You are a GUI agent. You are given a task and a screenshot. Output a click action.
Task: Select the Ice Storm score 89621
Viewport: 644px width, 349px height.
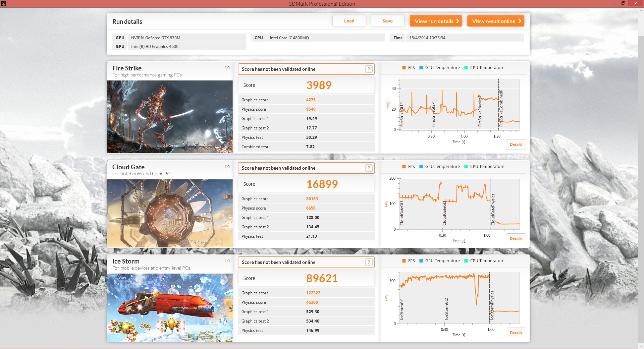coord(322,278)
